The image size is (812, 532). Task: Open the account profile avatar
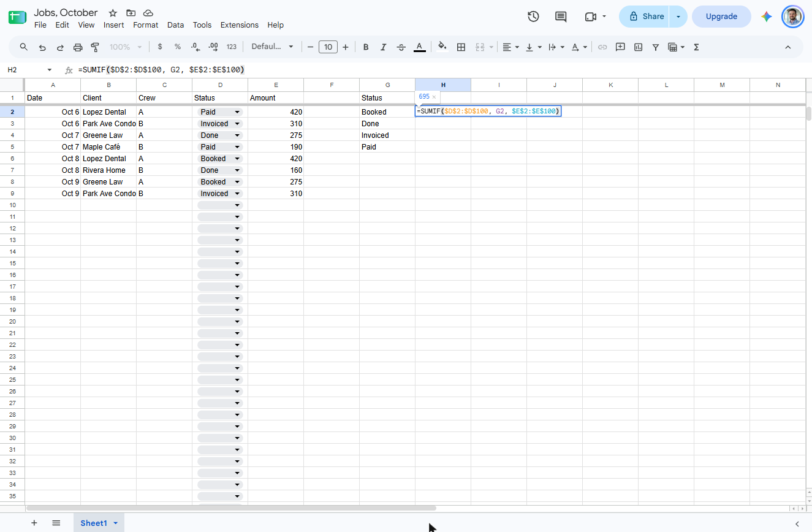point(792,17)
